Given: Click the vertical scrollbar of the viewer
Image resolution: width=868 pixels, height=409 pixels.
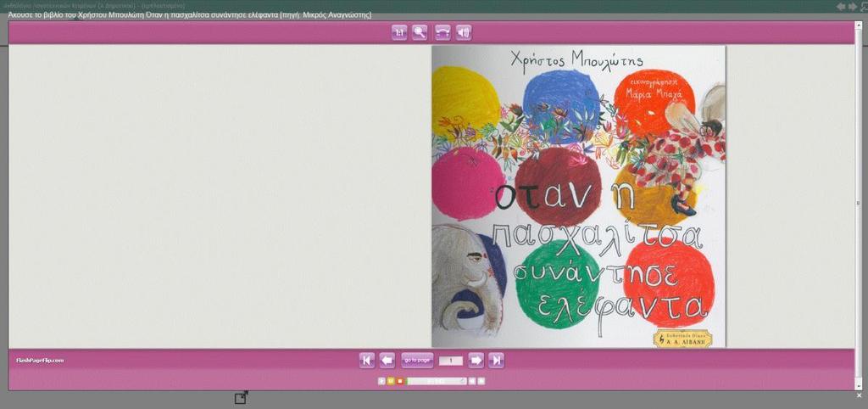Looking at the screenshot, I should [x=859, y=205].
